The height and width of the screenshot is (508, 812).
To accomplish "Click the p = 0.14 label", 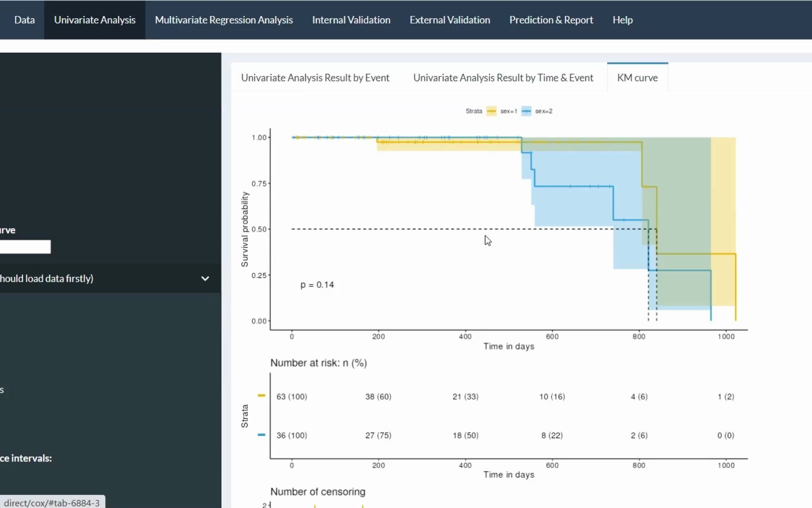I will click(317, 285).
